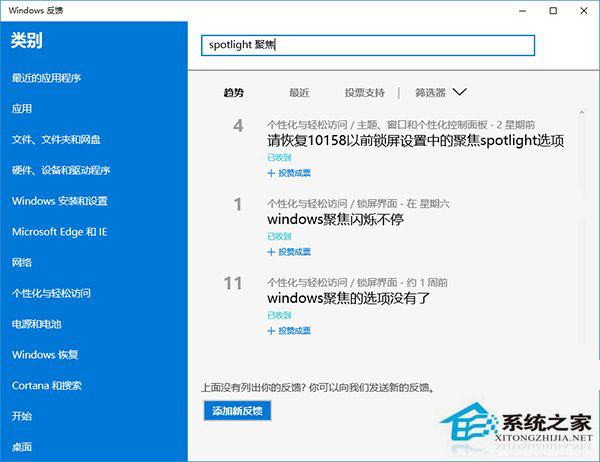Expand the 筛选器 dropdown
This screenshot has width=600, height=462.
[441, 92]
